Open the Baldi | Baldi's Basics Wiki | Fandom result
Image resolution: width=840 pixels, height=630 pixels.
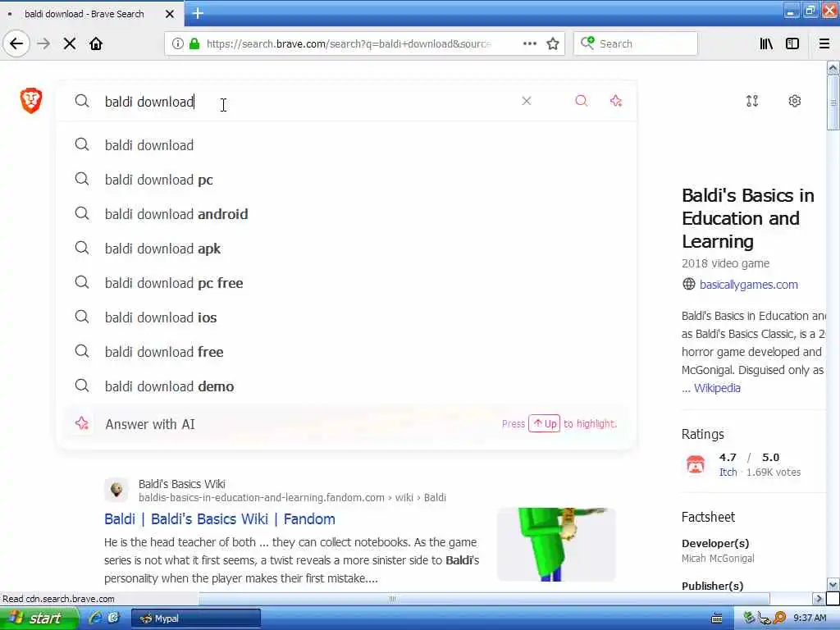(x=220, y=518)
